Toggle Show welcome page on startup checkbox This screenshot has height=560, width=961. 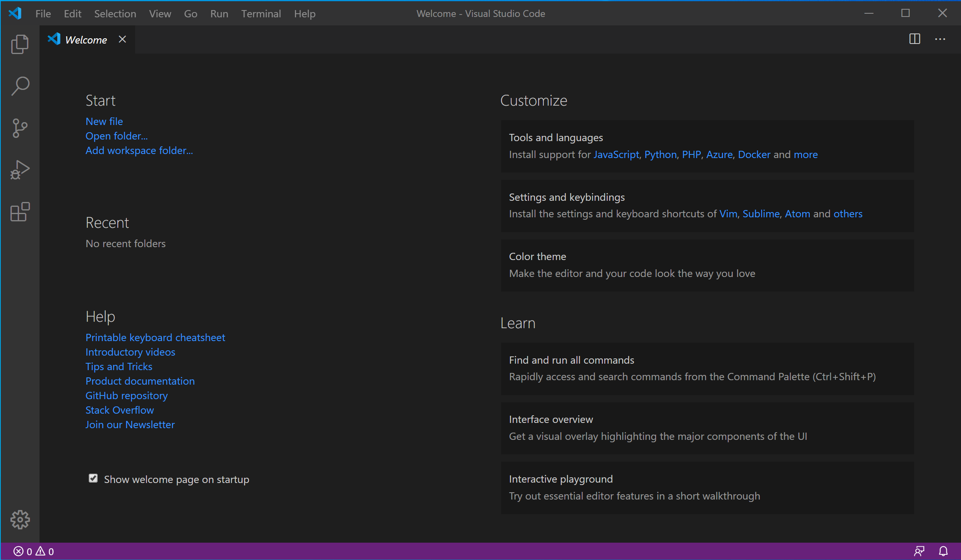(x=93, y=478)
